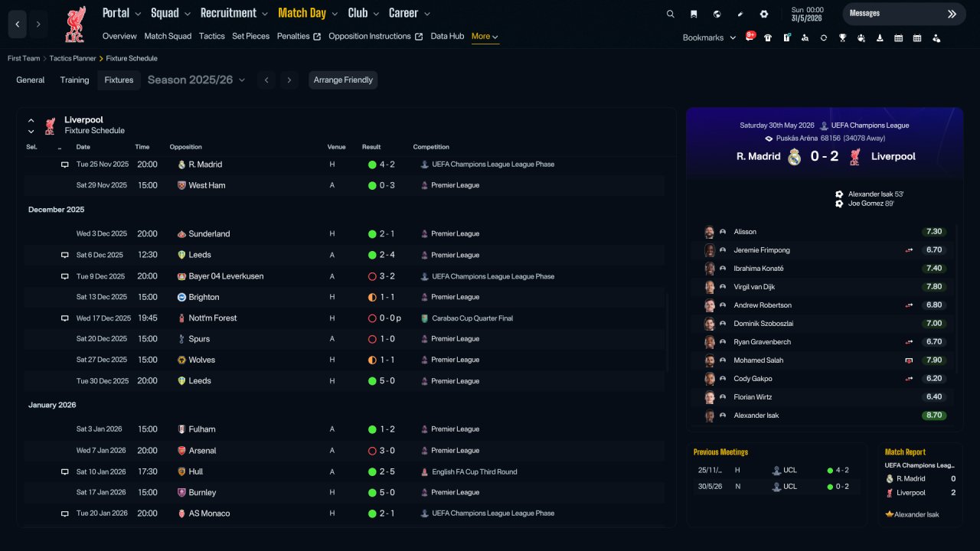The width and height of the screenshot is (980, 551).
Task: Go to next season with right chevron
Action: 289,80
